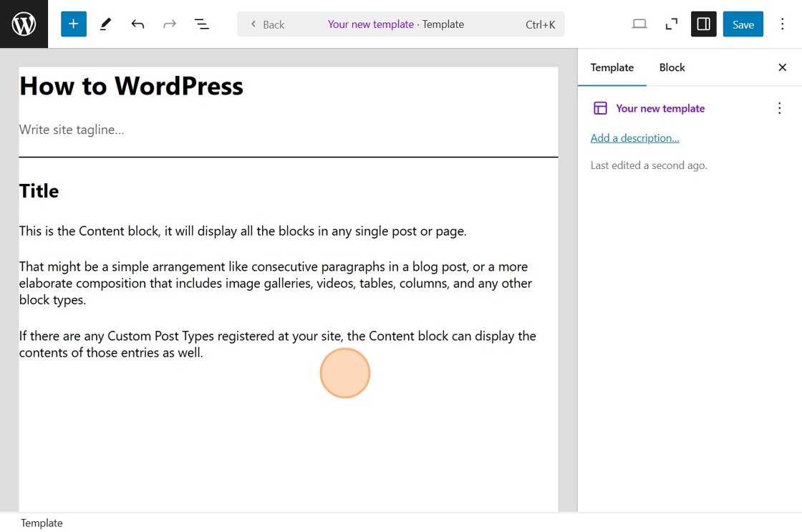This screenshot has width=802, height=532.
Task: Toggle fullscreen with the expand arrows icon
Action: tap(672, 24)
